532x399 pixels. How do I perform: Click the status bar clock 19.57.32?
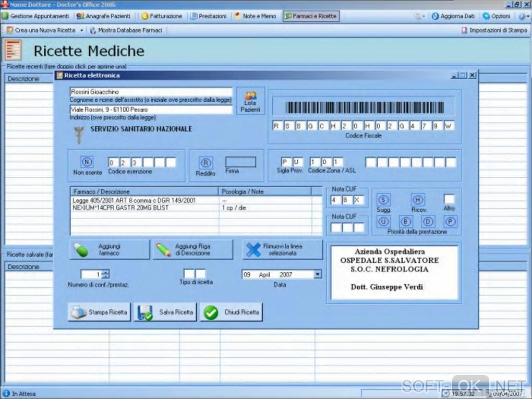(463, 394)
